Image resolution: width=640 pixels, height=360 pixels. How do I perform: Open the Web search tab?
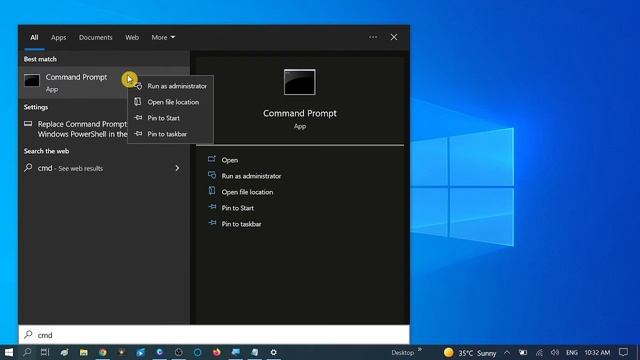[132, 37]
